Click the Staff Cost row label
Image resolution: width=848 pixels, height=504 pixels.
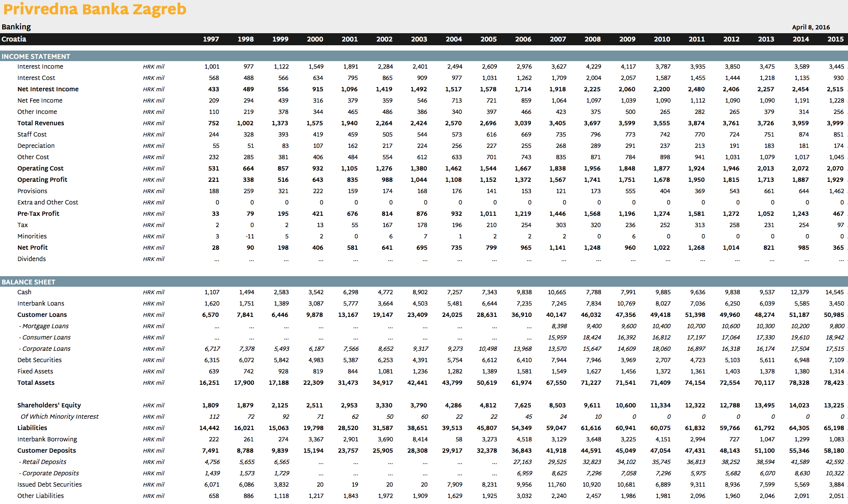point(32,134)
